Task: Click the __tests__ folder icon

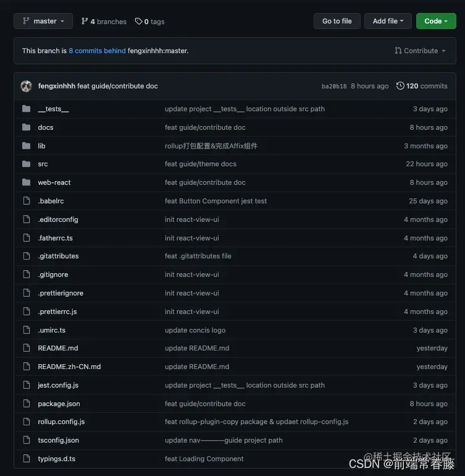Action: pos(27,109)
